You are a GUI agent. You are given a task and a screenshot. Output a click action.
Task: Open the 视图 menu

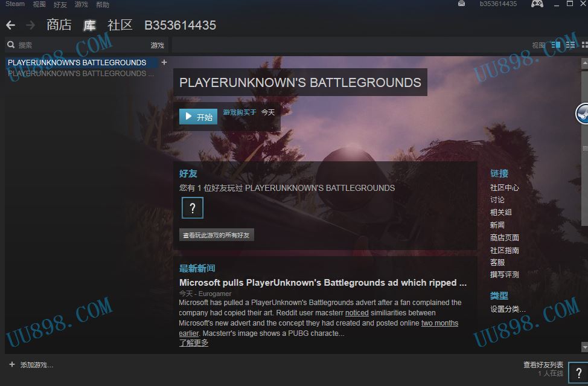[39, 4]
